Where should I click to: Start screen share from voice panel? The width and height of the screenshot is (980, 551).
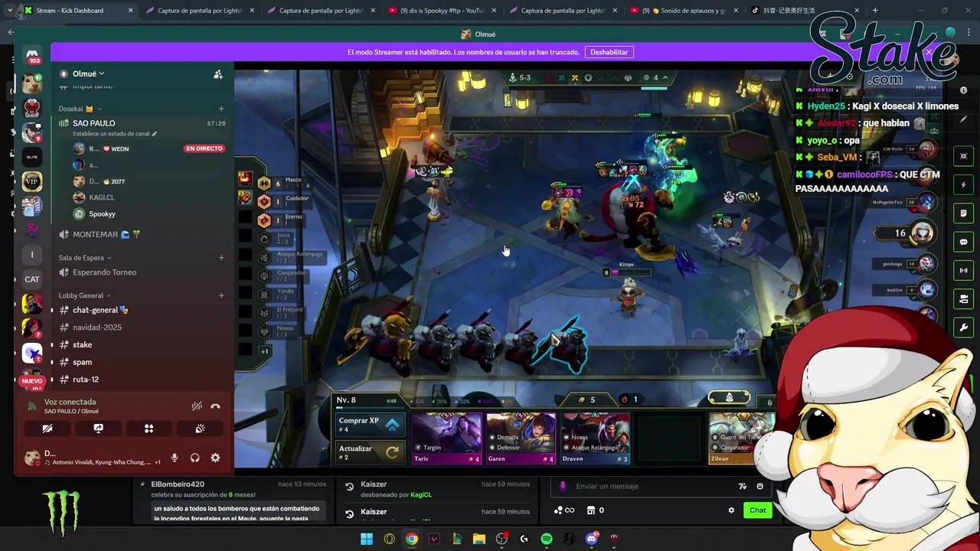[x=98, y=429]
